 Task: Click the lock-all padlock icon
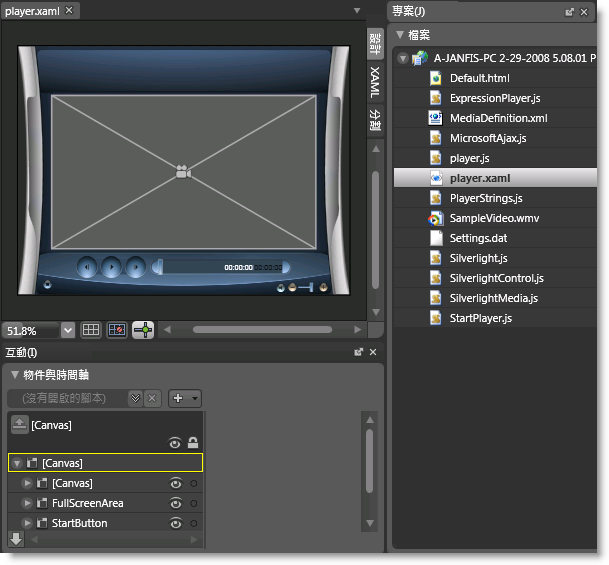193,443
